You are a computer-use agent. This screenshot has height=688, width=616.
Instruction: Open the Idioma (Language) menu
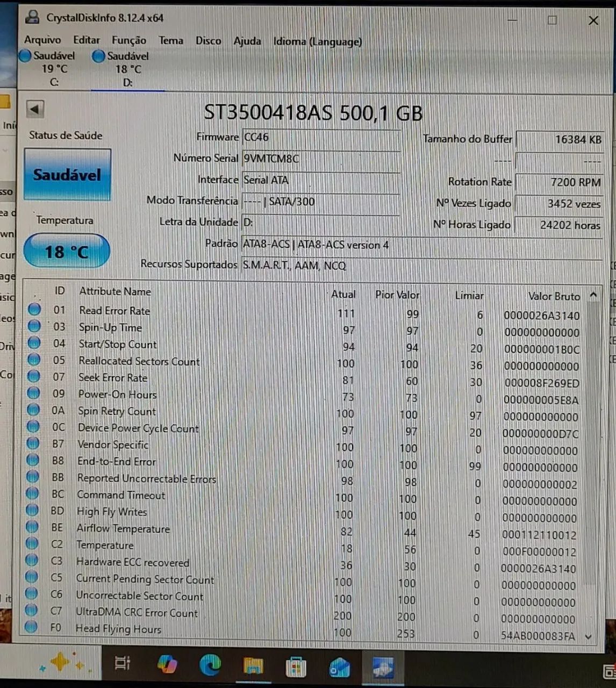click(x=318, y=41)
